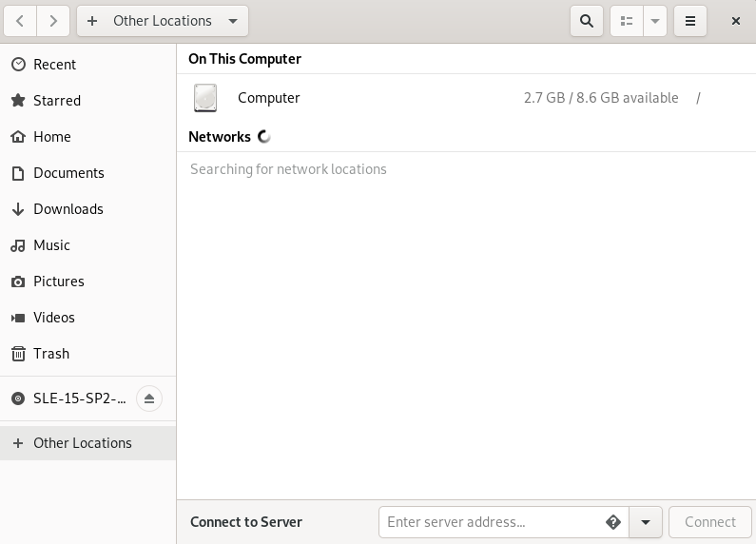Click the server address help icon

coord(613,522)
